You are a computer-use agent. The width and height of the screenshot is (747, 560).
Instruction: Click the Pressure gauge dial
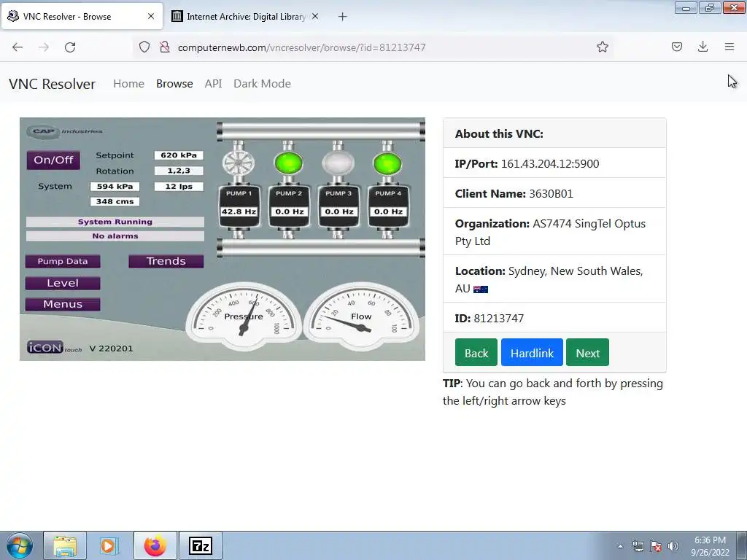[244, 316]
